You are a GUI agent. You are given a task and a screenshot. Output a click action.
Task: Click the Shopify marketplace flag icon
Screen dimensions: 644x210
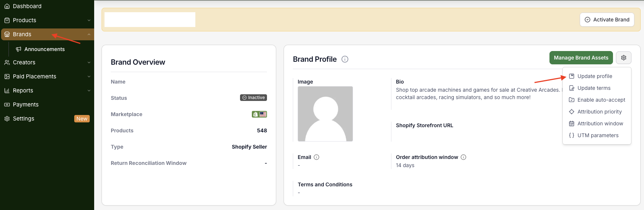tap(259, 114)
